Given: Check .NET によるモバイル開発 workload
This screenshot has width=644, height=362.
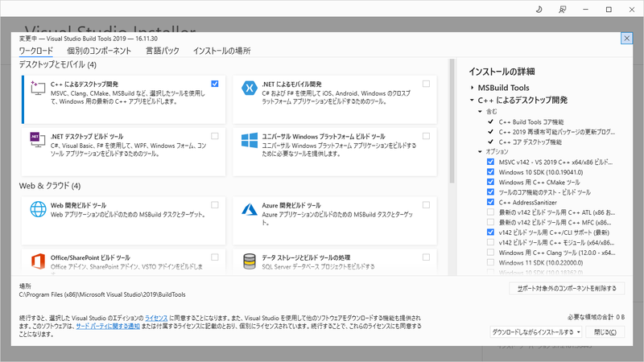Looking at the screenshot, I should pos(427,84).
